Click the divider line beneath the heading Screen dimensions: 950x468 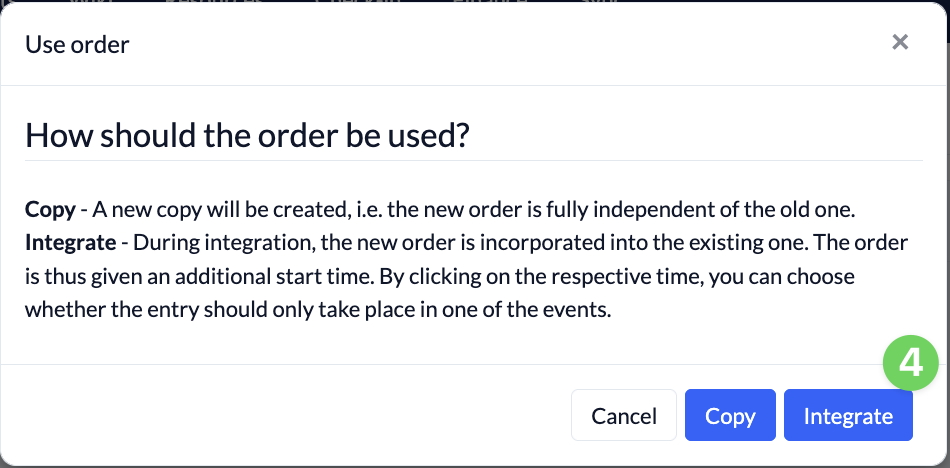tap(474, 161)
